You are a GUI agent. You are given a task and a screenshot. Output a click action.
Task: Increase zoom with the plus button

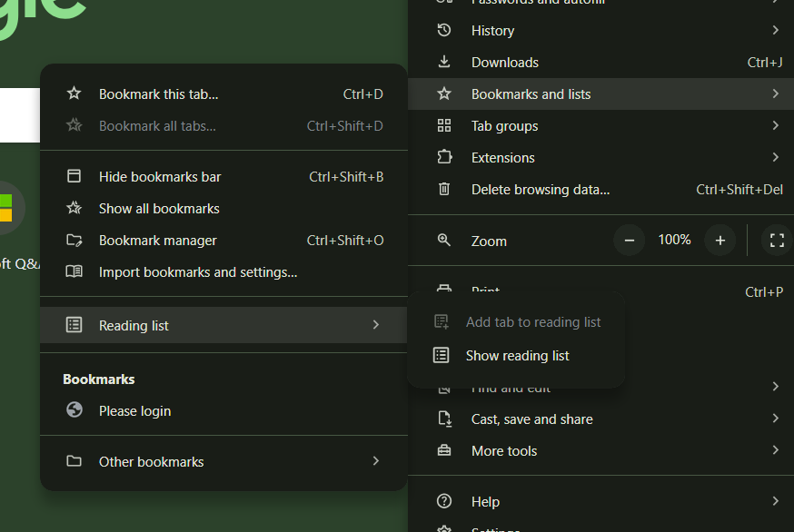(x=720, y=241)
